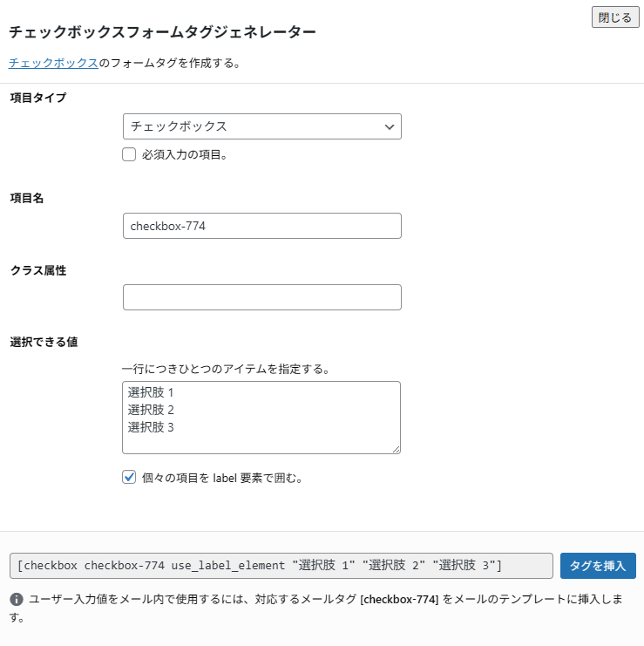Click the 項目名 field label

point(27,198)
